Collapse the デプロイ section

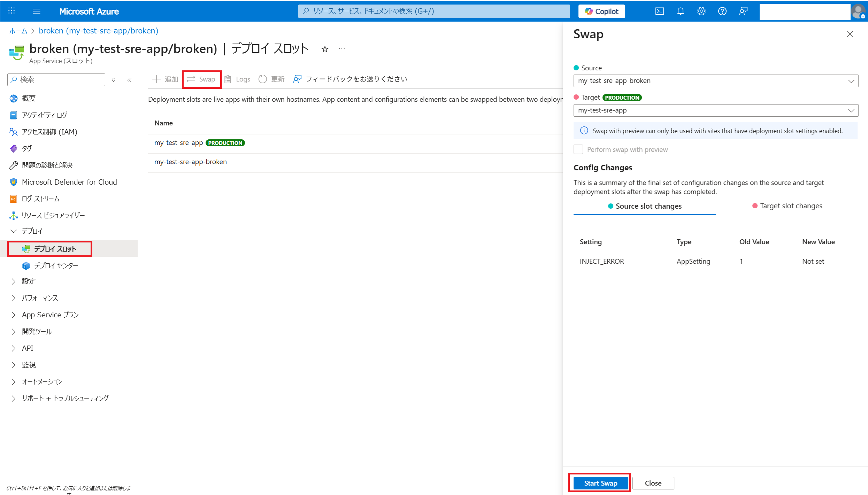[14, 231]
